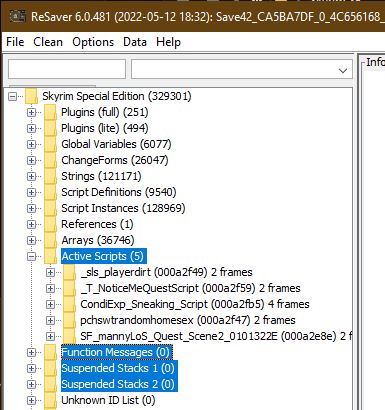Click the filter text field
This screenshot has width=385, height=410.
[67, 69]
